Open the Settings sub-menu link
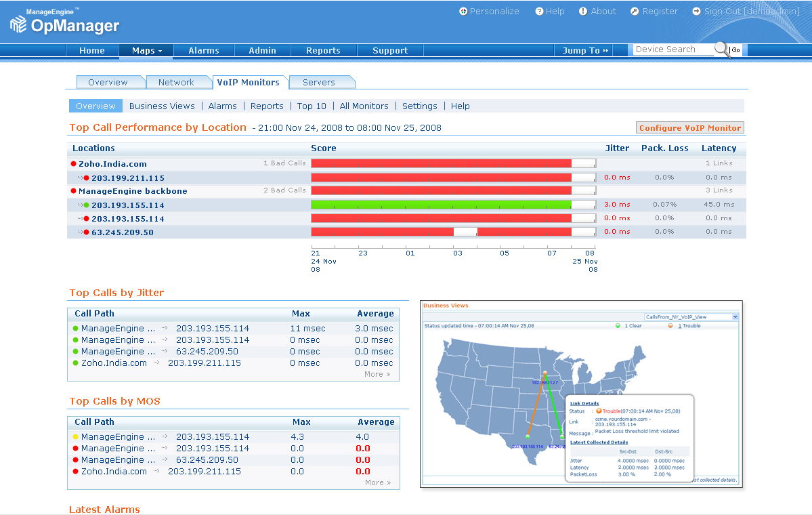 420,106
